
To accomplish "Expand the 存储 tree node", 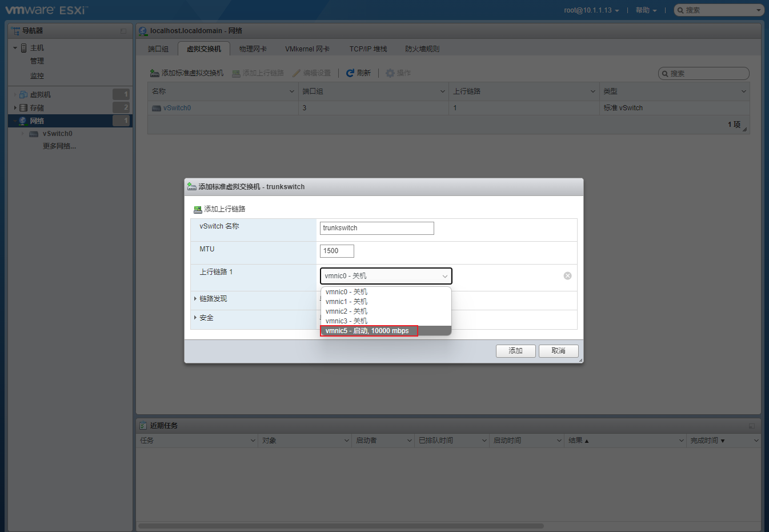I will click(15, 107).
